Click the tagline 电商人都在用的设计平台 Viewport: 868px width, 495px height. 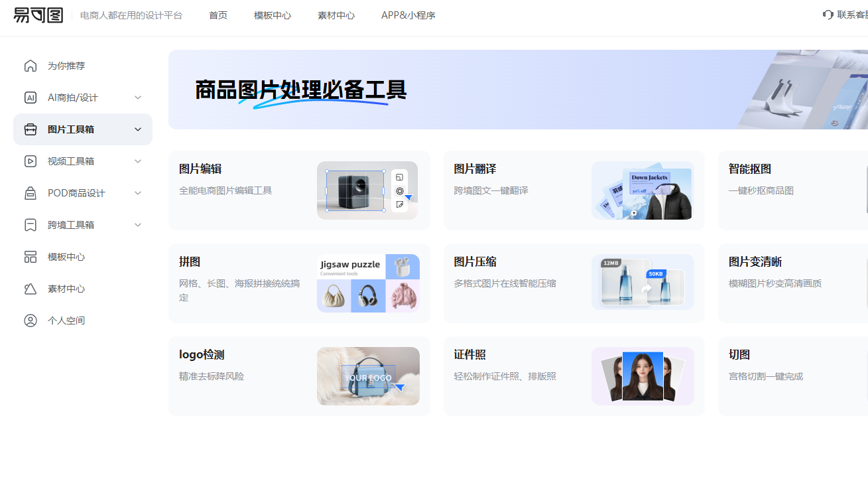point(131,15)
